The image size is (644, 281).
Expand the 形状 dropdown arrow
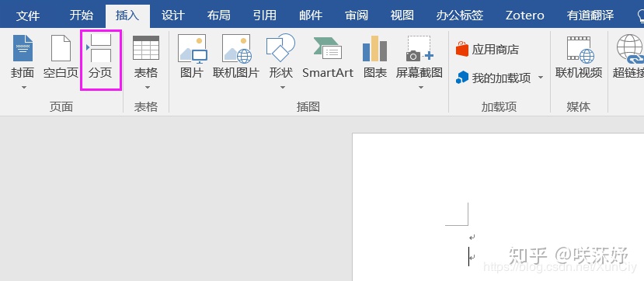(x=282, y=88)
